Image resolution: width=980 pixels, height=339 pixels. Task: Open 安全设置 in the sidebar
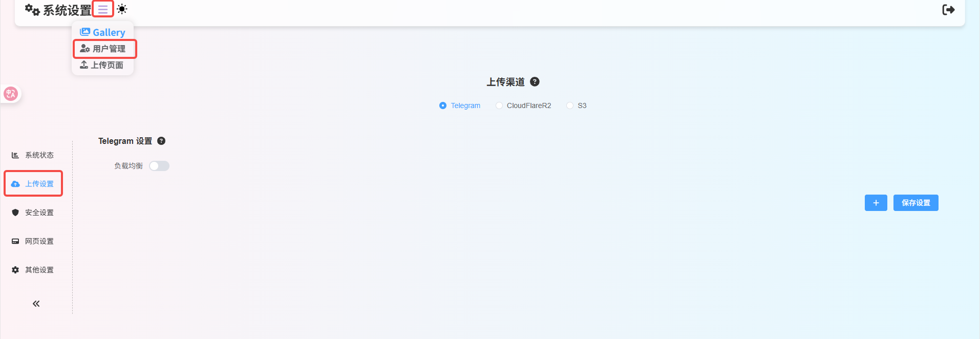coord(33,213)
